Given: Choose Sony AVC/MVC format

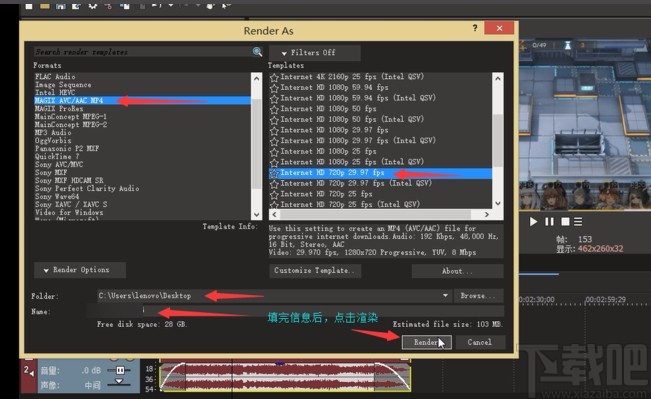Looking at the screenshot, I should 59,164.
